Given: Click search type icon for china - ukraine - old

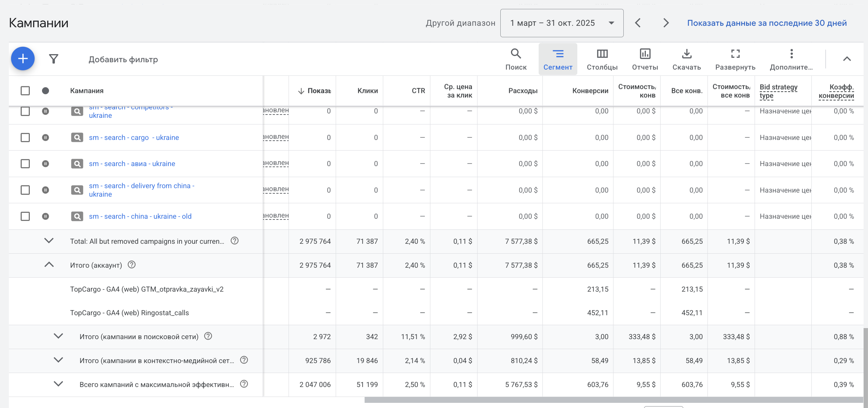Looking at the screenshot, I should coord(77,216).
